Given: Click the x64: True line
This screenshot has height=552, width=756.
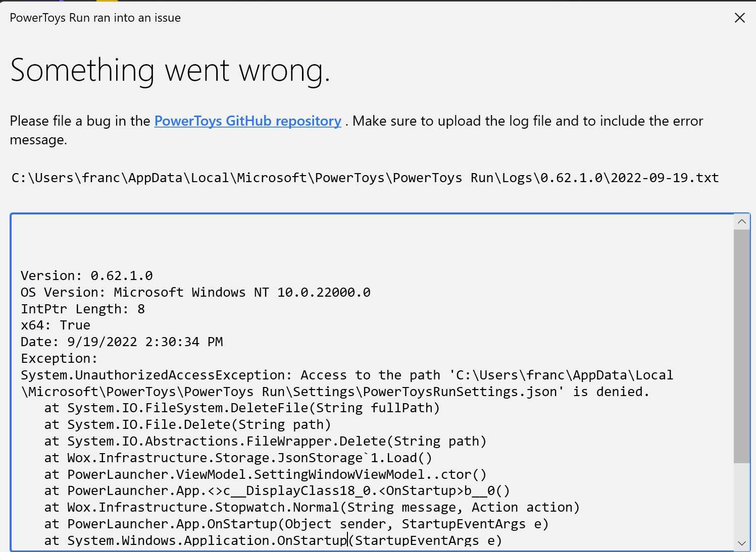Looking at the screenshot, I should pyautogui.click(x=55, y=325).
